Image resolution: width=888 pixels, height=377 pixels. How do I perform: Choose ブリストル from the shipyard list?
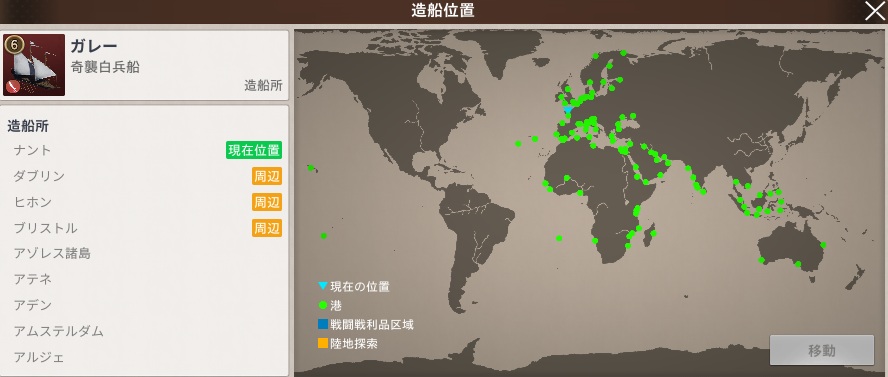144,228
